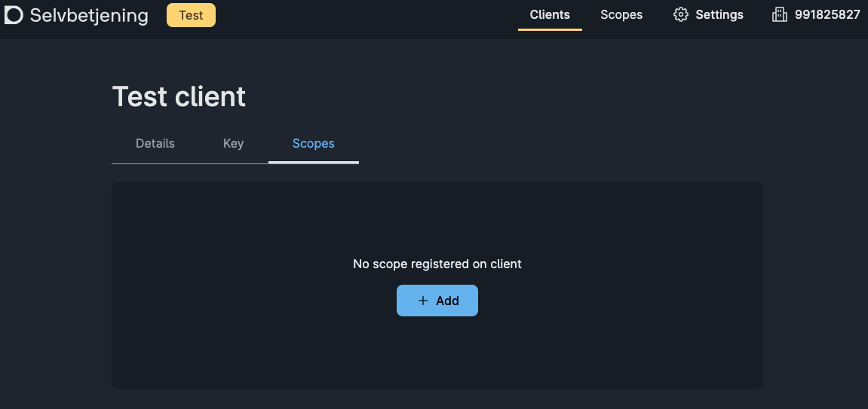Viewport: 868px width, 409px height.
Task: Click the Selvbetjening title text
Action: pos(89,16)
